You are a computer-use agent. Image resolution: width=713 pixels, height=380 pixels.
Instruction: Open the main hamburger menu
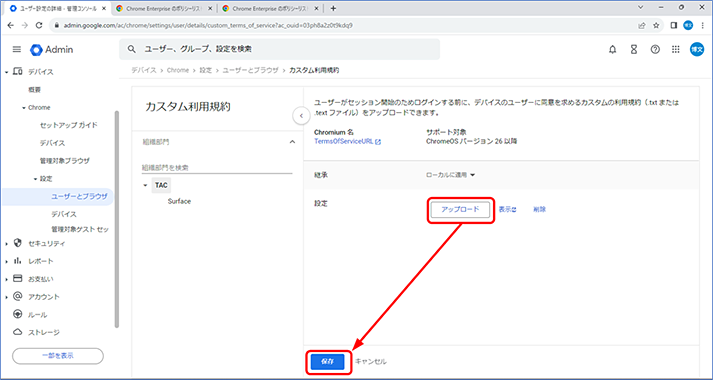17,50
